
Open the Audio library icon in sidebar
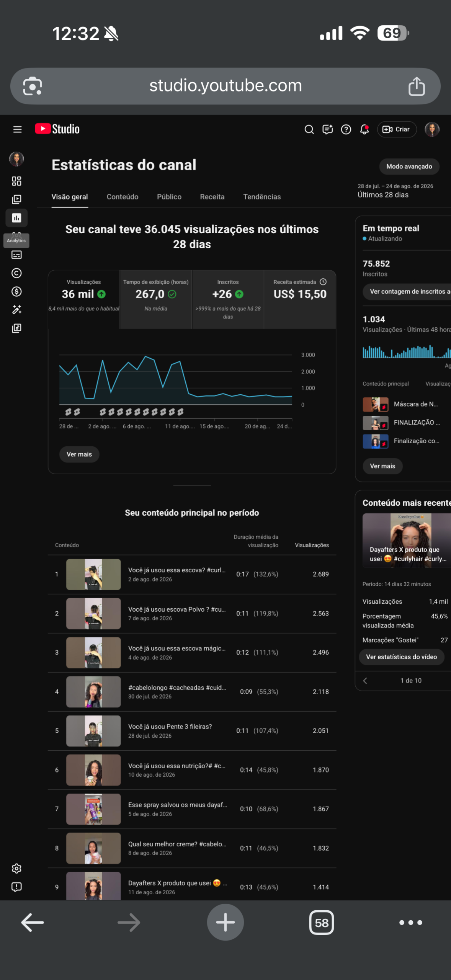click(16, 328)
